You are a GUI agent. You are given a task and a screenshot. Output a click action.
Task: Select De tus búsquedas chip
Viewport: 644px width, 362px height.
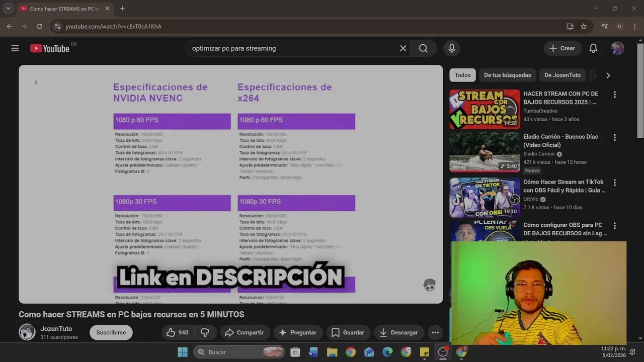point(507,75)
